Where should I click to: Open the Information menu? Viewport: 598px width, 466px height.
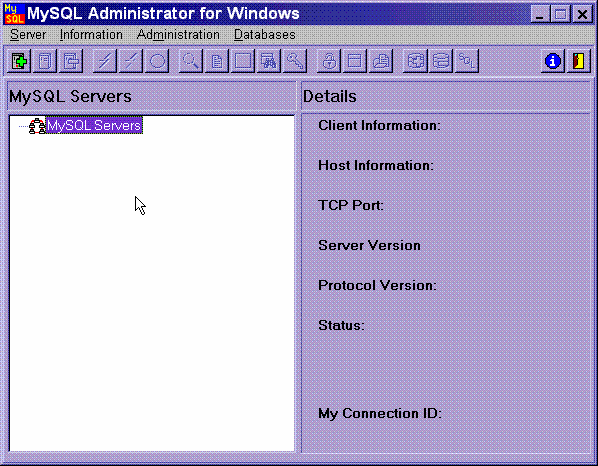pyautogui.click(x=91, y=35)
